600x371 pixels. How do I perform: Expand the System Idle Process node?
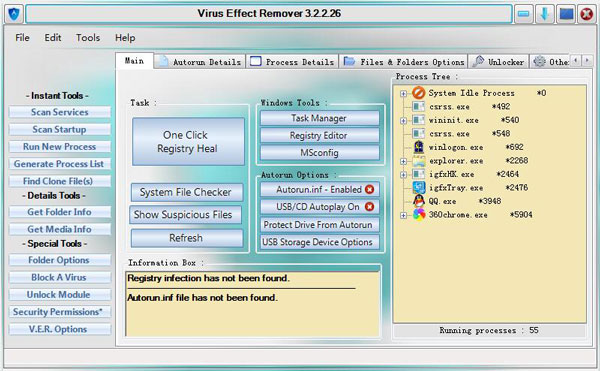click(x=403, y=93)
